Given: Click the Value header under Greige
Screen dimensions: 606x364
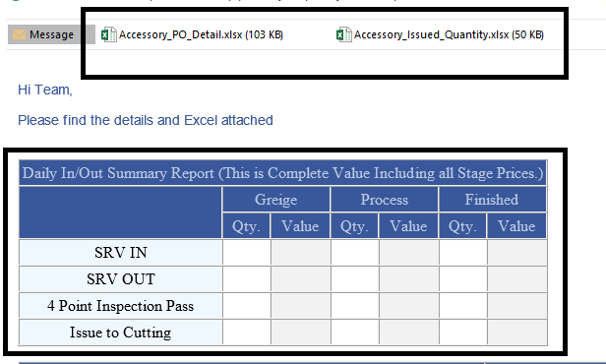Looking at the screenshot, I should [300, 226].
